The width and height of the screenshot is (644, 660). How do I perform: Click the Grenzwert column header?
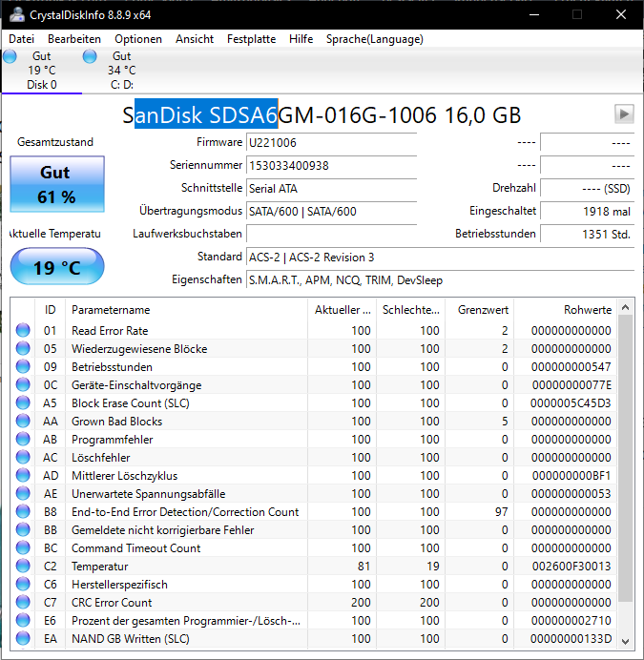tap(480, 310)
